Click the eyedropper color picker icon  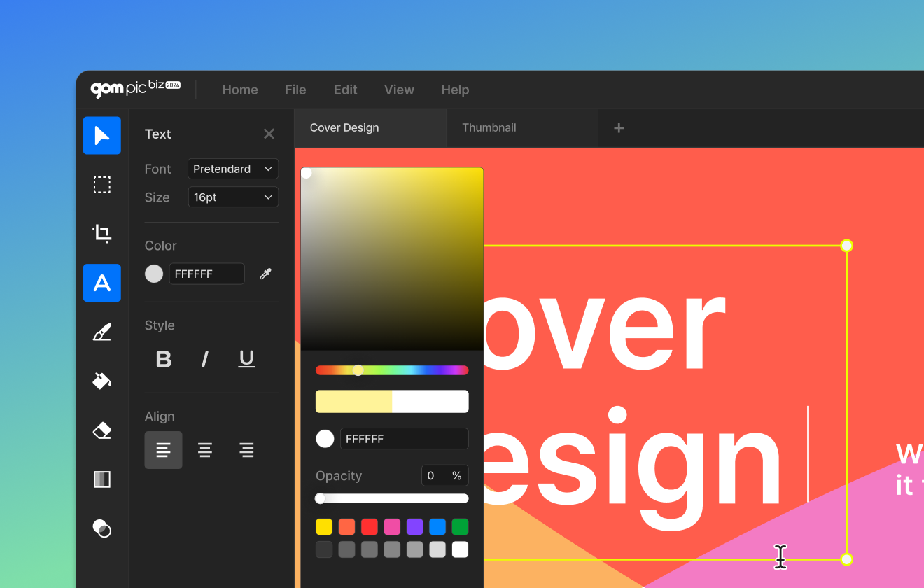point(265,274)
